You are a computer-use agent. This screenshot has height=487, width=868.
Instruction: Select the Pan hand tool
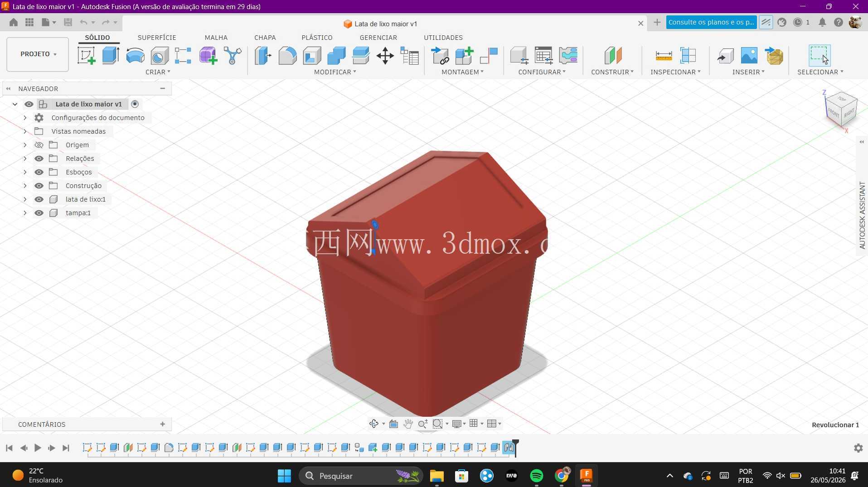pos(408,424)
